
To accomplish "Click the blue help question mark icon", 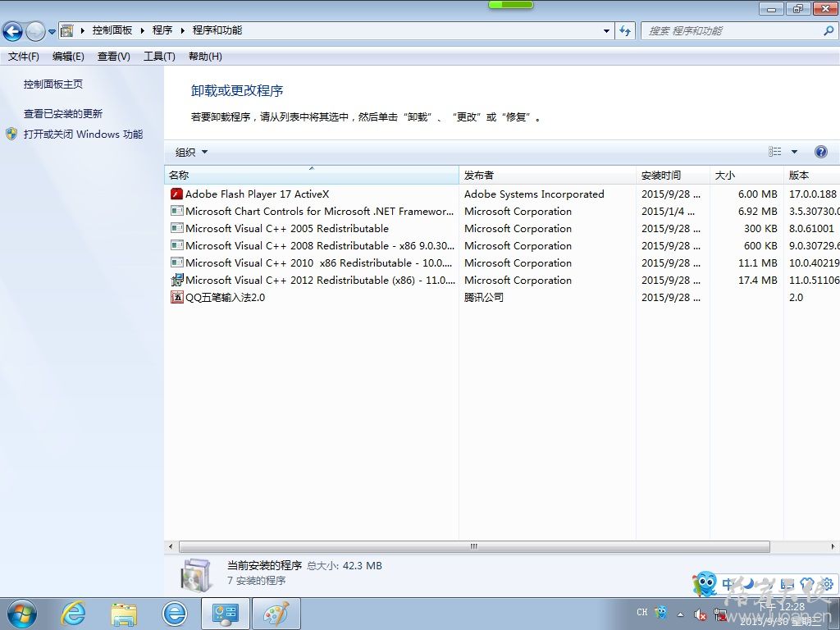I will [820, 152].
